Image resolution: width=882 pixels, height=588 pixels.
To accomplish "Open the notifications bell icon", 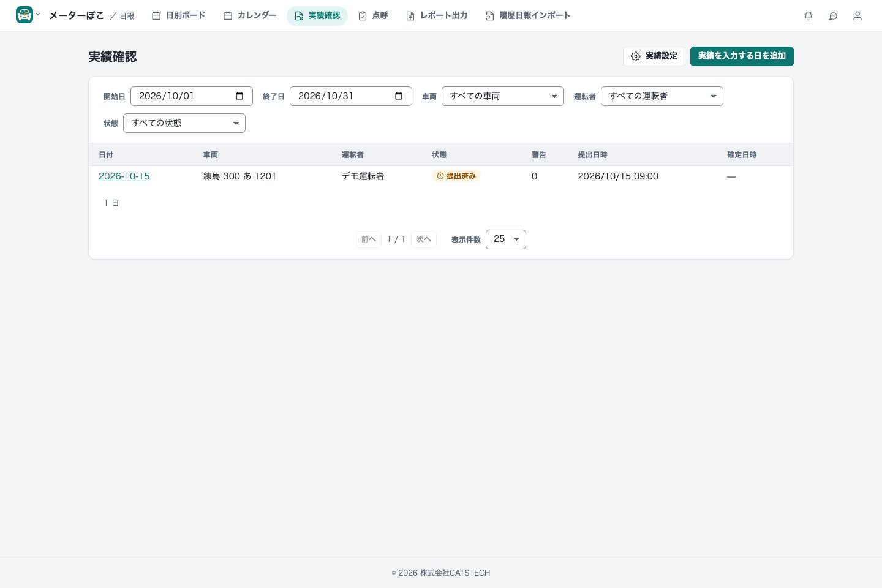I will pos(809,16).
